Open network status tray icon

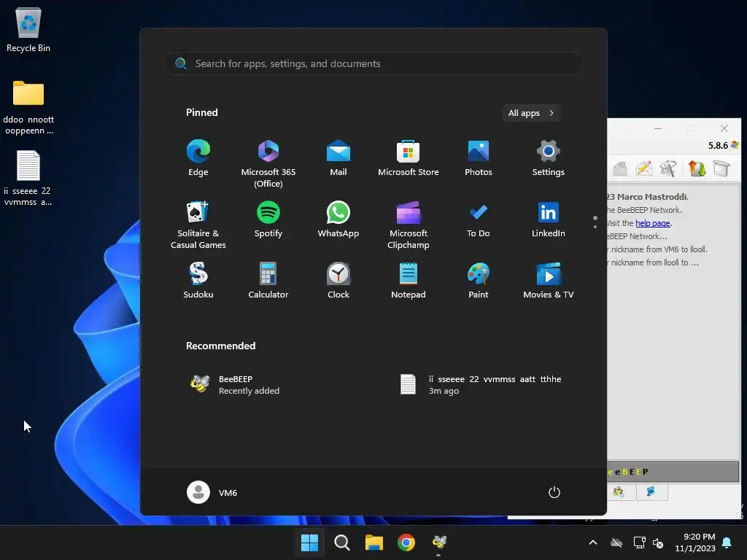click(639, 542)
